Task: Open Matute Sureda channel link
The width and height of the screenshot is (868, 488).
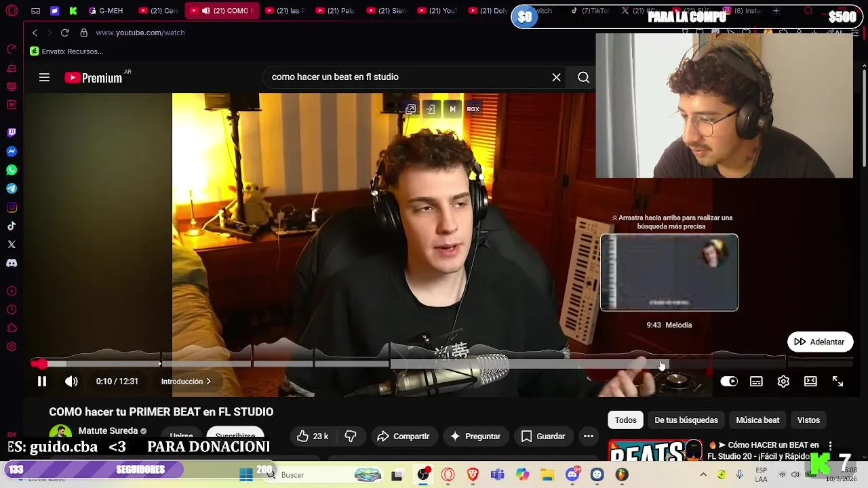Action: coord(108,431)
